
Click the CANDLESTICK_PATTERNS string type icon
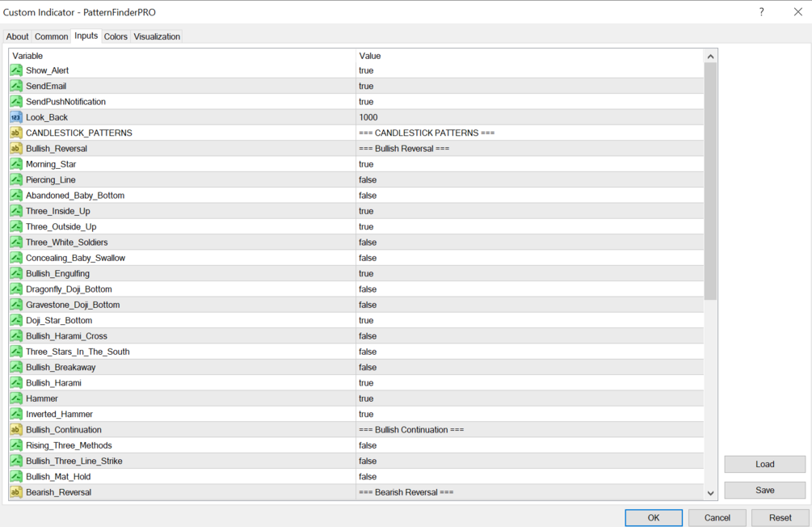pos(16,133)
